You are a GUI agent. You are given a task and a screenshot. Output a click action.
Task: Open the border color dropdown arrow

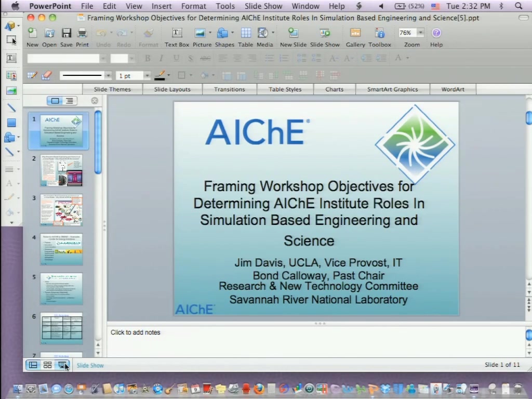(169, 75)
